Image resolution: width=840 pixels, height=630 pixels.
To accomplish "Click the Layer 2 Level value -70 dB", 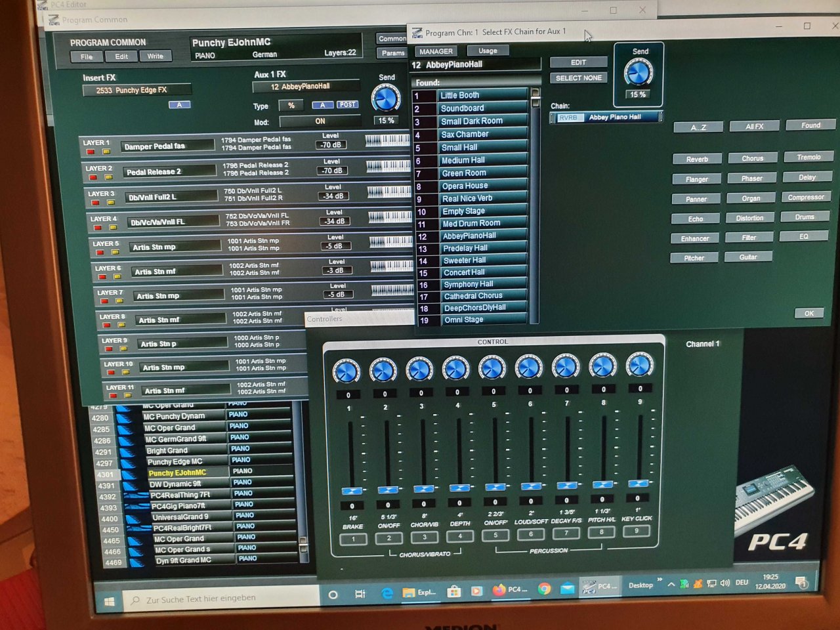I will click(331, 171).
